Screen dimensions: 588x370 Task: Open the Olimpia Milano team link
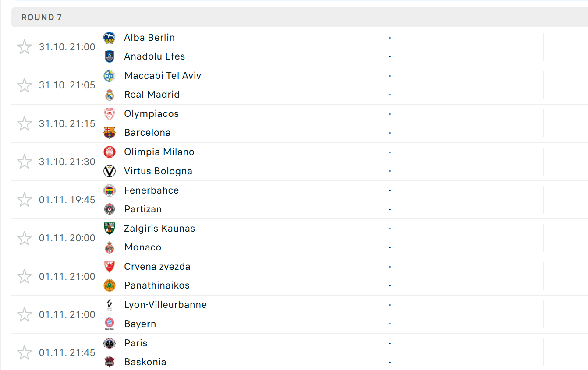coord(159,152)
